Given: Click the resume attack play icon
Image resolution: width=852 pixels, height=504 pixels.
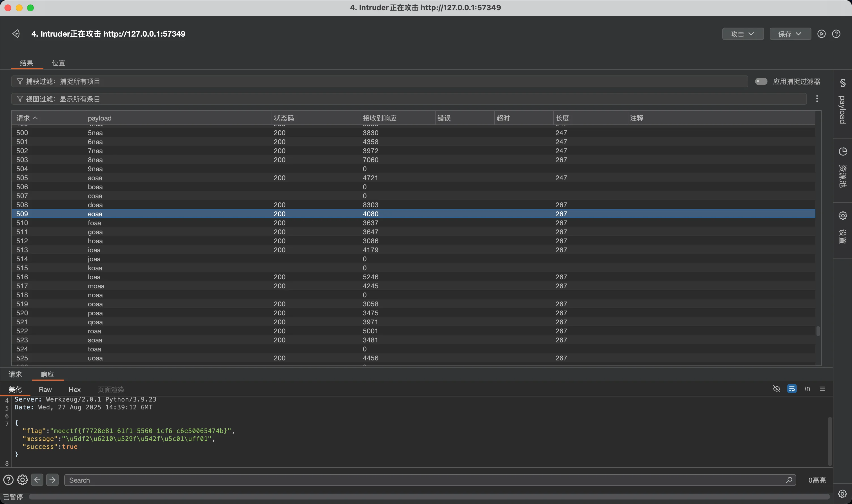Looking at the screenshot, I should pyautogui.click(x=821, y=34).
